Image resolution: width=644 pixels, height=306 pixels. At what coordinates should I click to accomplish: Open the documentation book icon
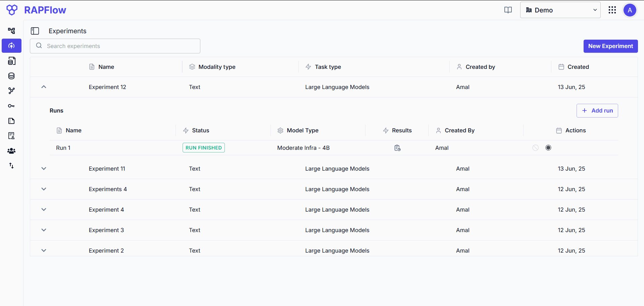click(508, 10)
